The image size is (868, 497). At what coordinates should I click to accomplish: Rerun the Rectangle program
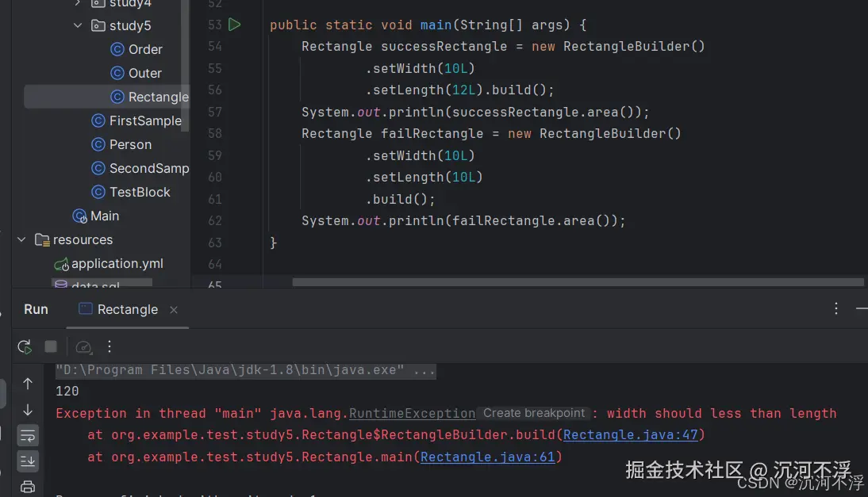[x=25, y=346]
